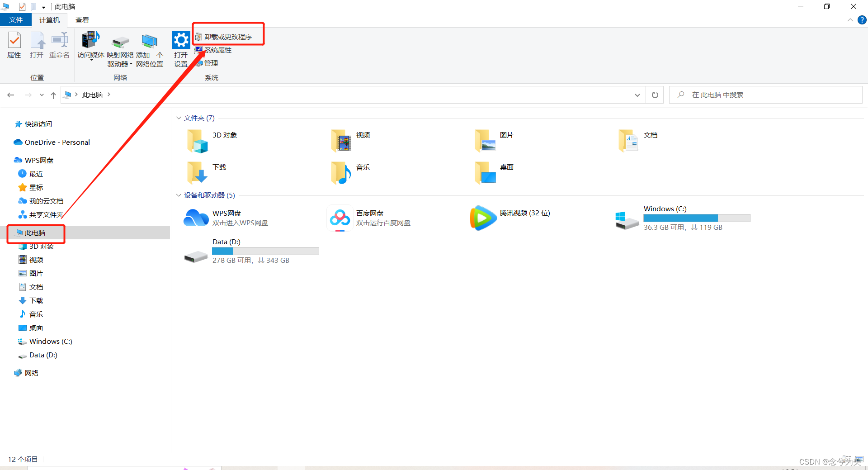
Task: Expand address bar history dropdown
Action: [637, 95]
